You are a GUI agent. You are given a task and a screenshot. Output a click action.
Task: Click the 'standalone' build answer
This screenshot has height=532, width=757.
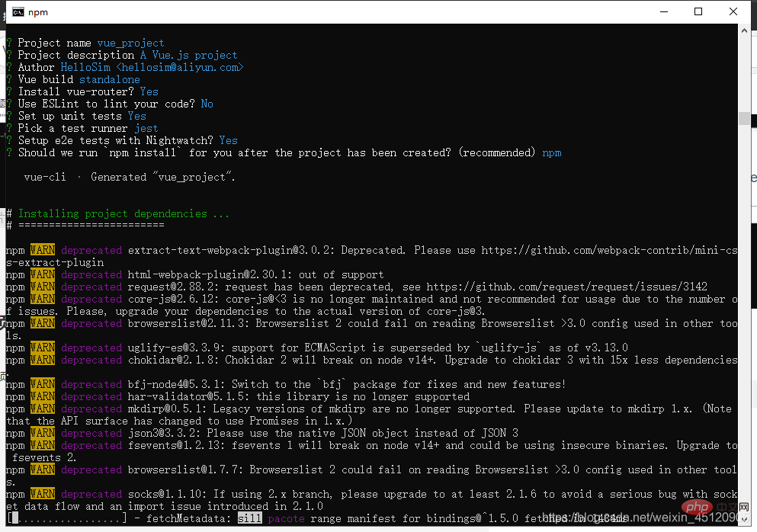coord(110,79)
